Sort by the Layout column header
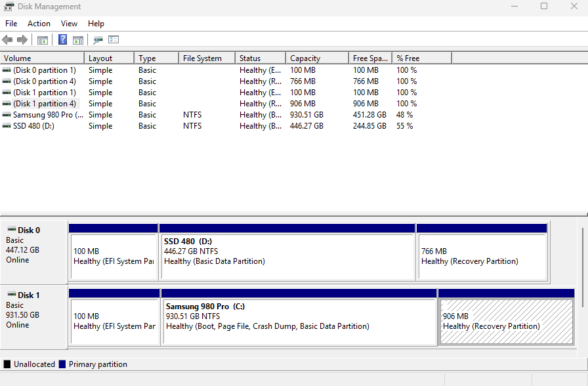Viewport: 588px width, 386px height. pos(110,58)
